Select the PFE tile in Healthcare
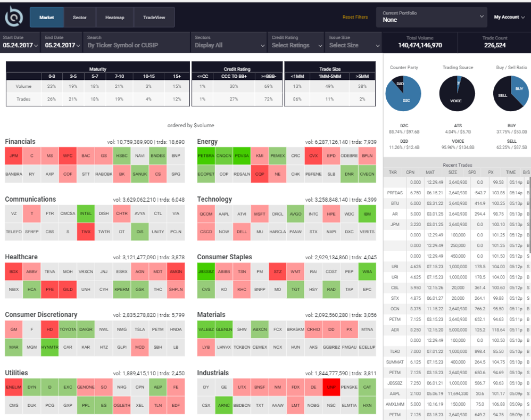The image size is (531, 420). pyautogui.click(x=50, y=290)
